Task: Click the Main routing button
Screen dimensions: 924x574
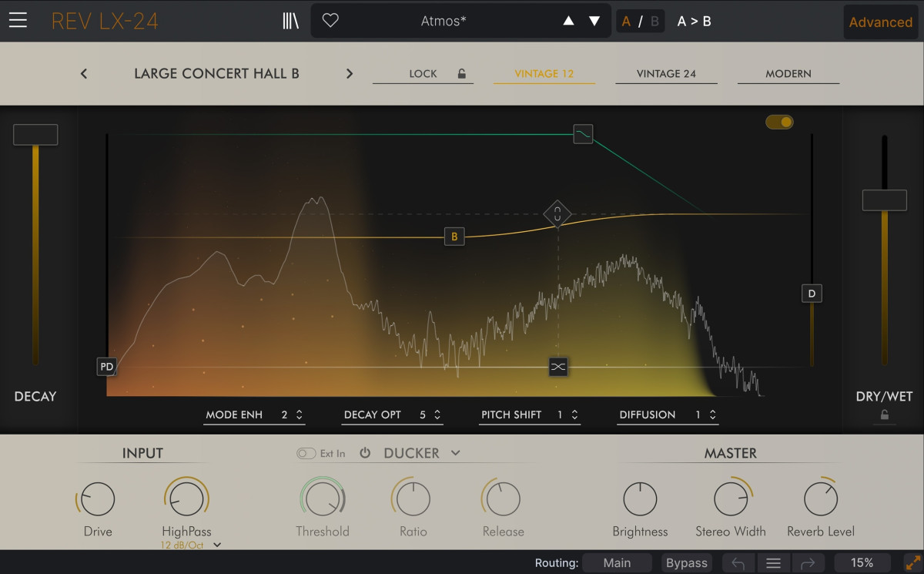Action: (617, 563)
